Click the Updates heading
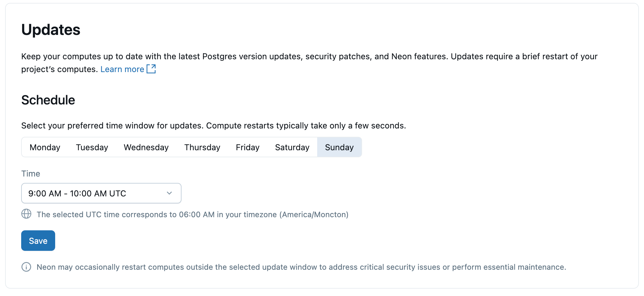 pos(51,30)
